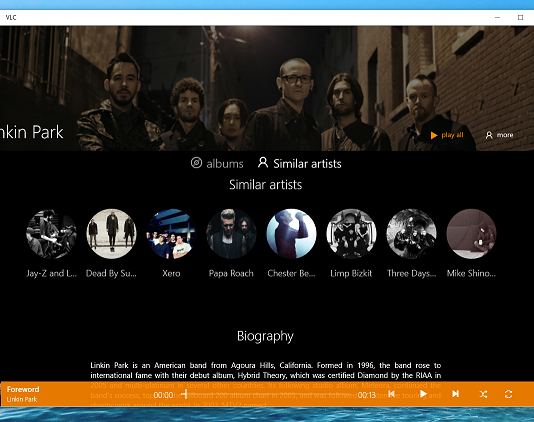The width and height of the screenshot is (534, 422).
Task: Click the play all triangle icon
Action: (x=434, y=135)
